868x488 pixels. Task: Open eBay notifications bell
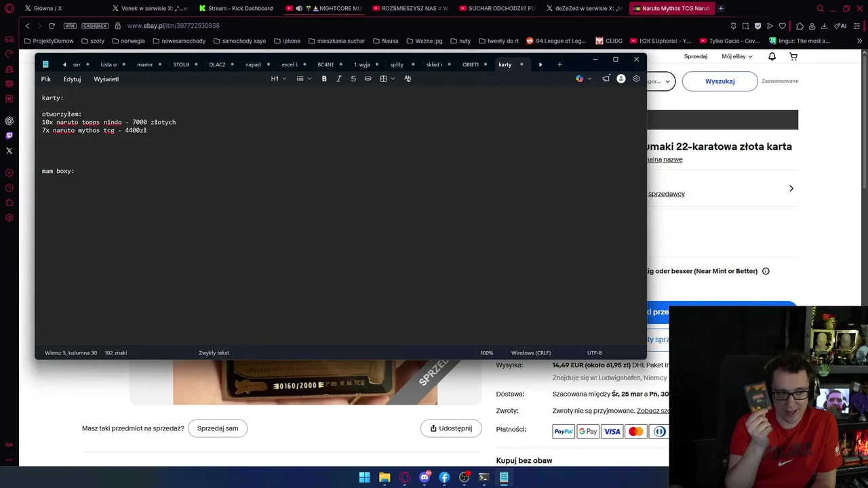pyautogui.click(x=772, y=56)
